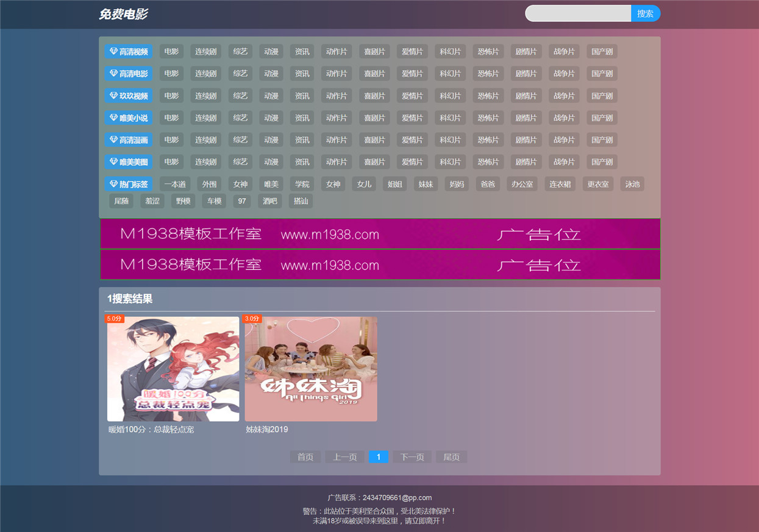The width and height of the screenshot is (759, 532).
Task: Open the 唯美小说 diamond category label
Action: coord(129,118)
